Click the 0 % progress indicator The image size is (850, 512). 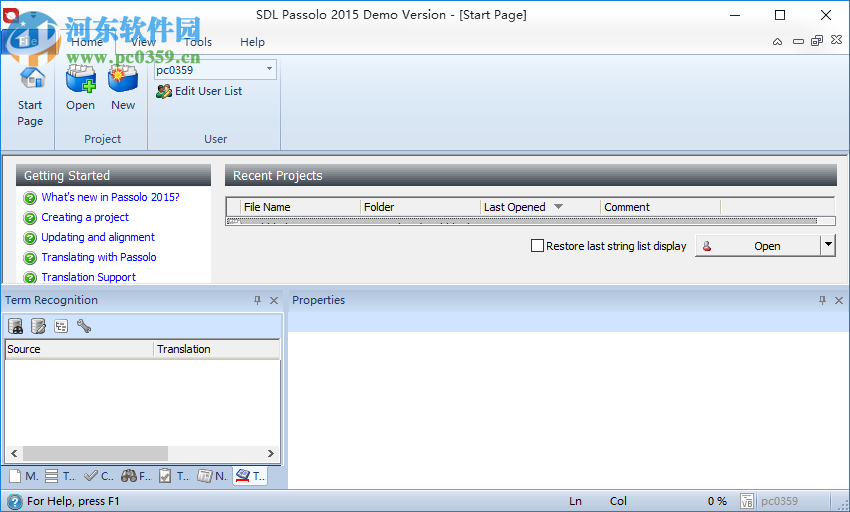[717, 501]
